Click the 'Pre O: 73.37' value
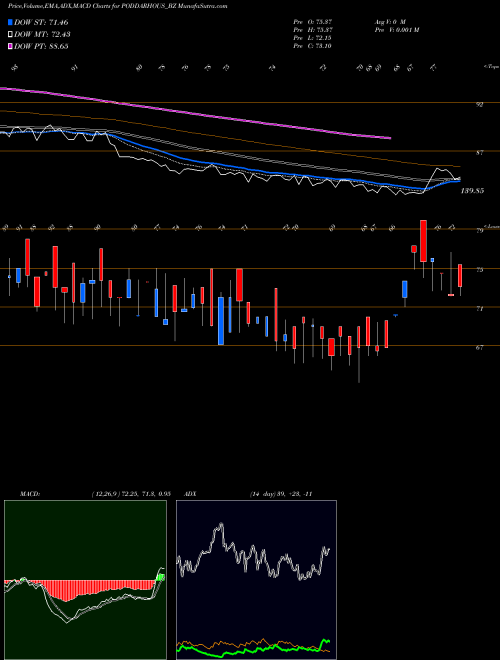 pos(313,21)
